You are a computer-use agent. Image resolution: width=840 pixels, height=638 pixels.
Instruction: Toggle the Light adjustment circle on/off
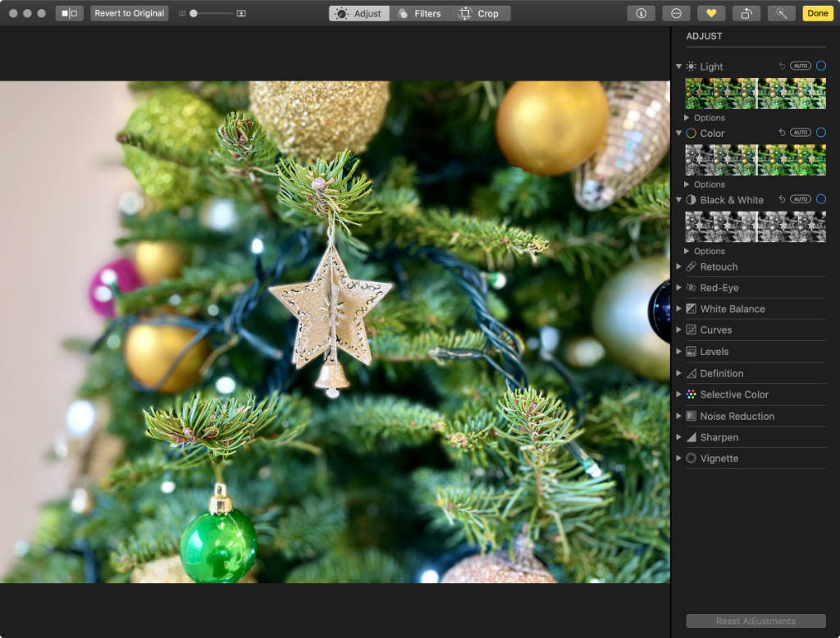click(x=820, y=66)
